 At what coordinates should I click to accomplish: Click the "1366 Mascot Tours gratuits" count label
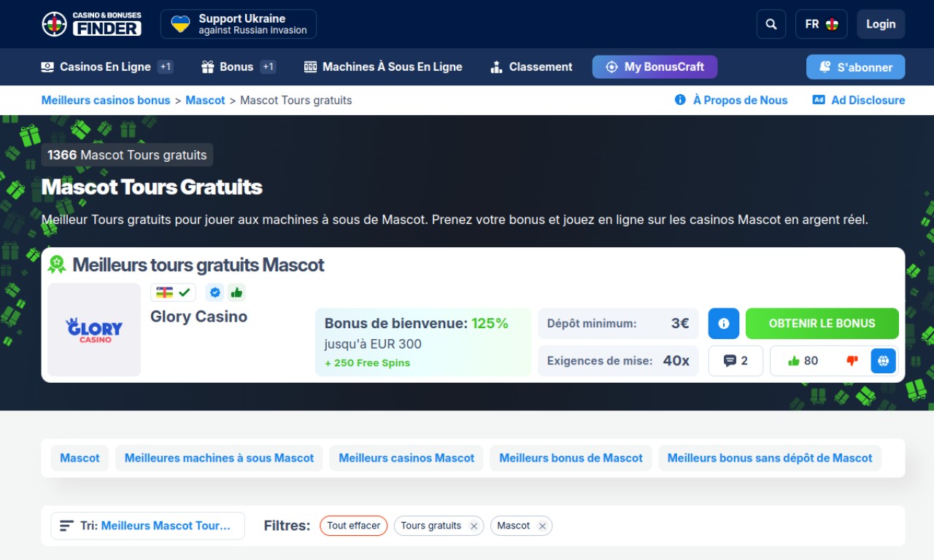pyautogui.click(x=127, y=155)
